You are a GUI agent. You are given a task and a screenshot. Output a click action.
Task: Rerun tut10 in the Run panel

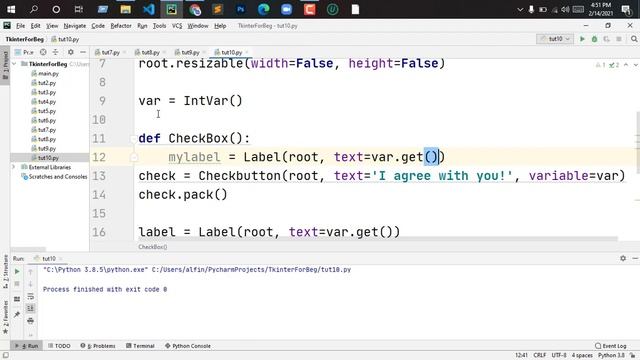[17, 271]
